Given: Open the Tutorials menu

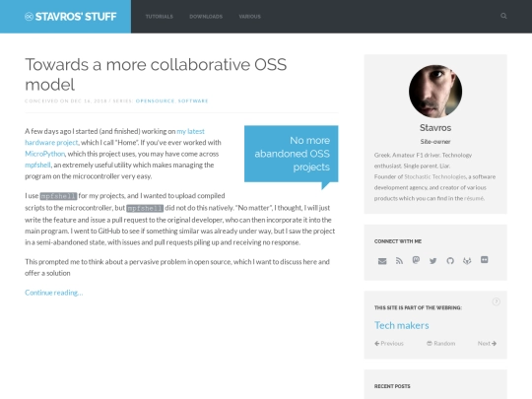Looking at the screenshot, I should pos(160,17).
